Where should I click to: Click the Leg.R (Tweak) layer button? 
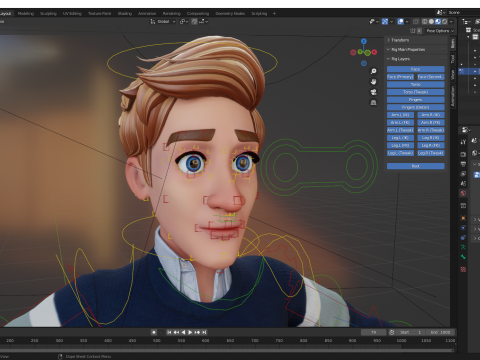tap(431, 153)
